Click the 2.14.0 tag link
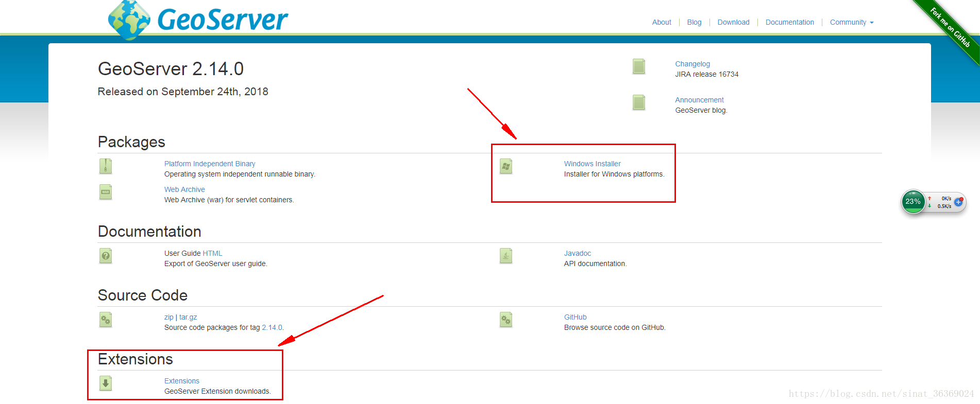Screen dimensions: 980x404 coord(272,327)
